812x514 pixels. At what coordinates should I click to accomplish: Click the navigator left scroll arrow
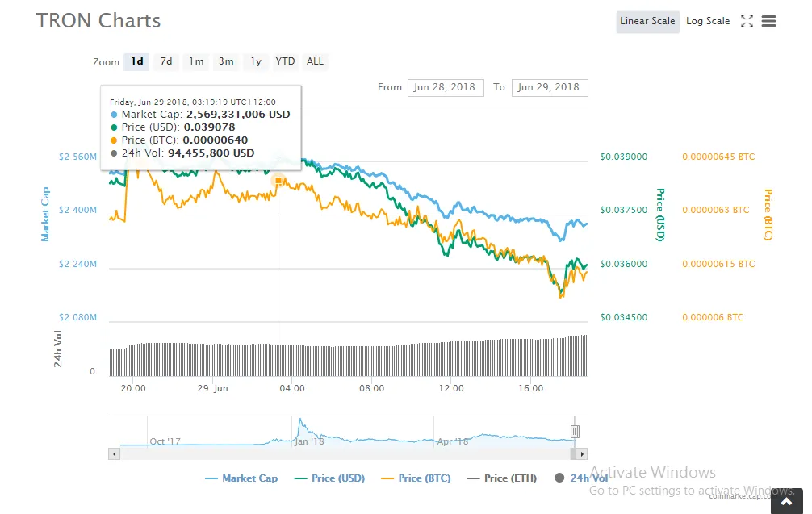point(115,454)
